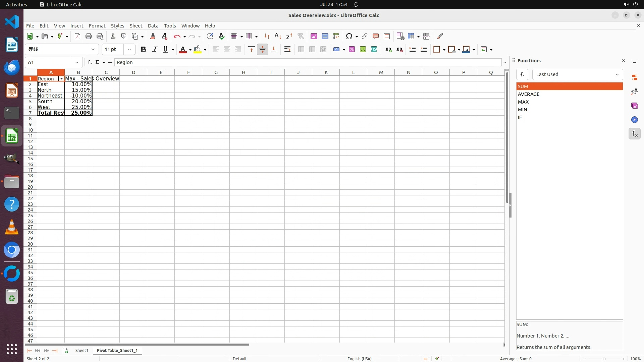Toggle Bold formatting
644x362 pixels.
(144, 49)
